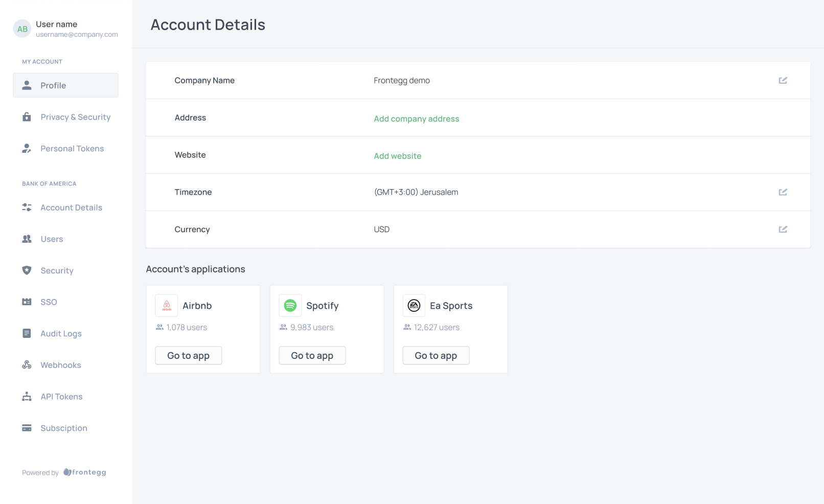Click the Add company address link
The image size is (824, 504).
[x=416, y=119]
